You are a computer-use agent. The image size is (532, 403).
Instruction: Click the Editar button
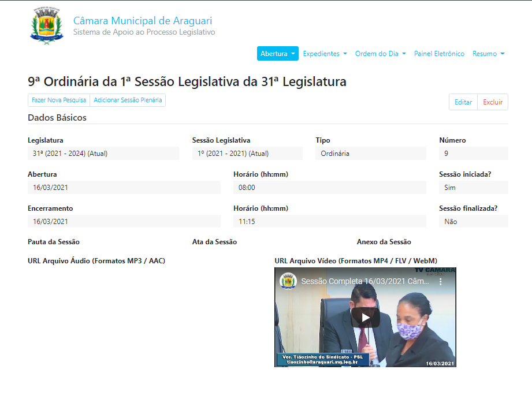coord(463,102)
